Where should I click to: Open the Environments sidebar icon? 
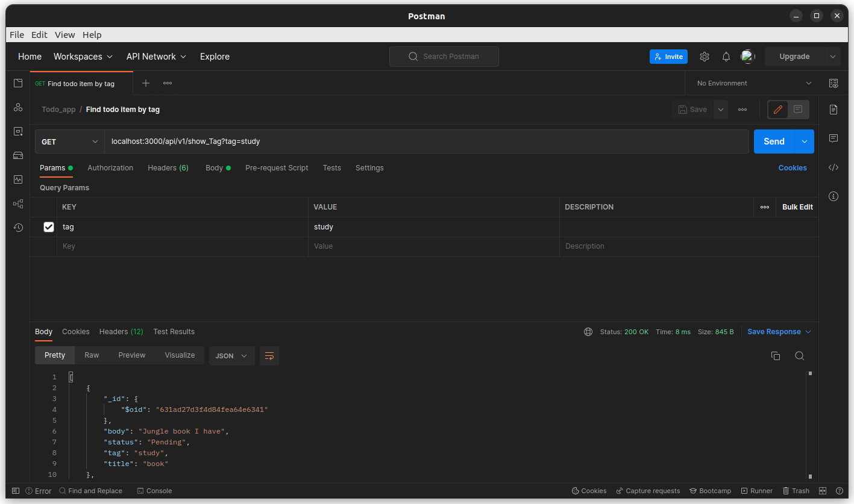[18, 131]
